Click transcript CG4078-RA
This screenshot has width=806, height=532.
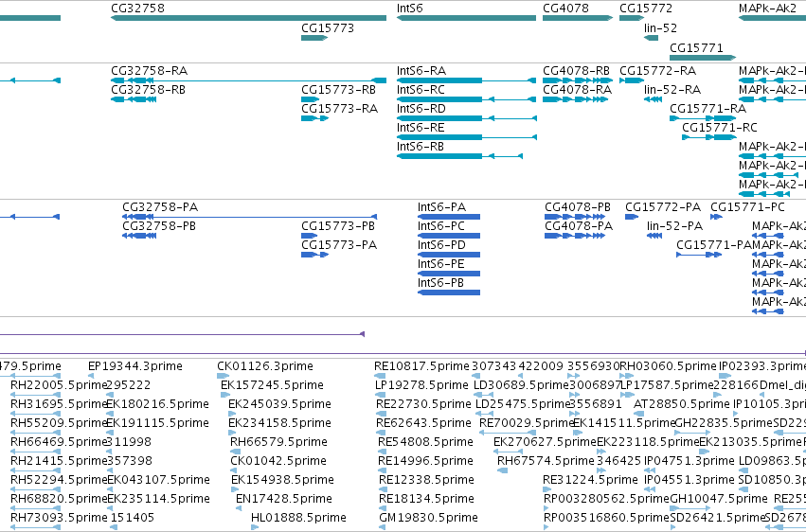(x=575, y=99)
